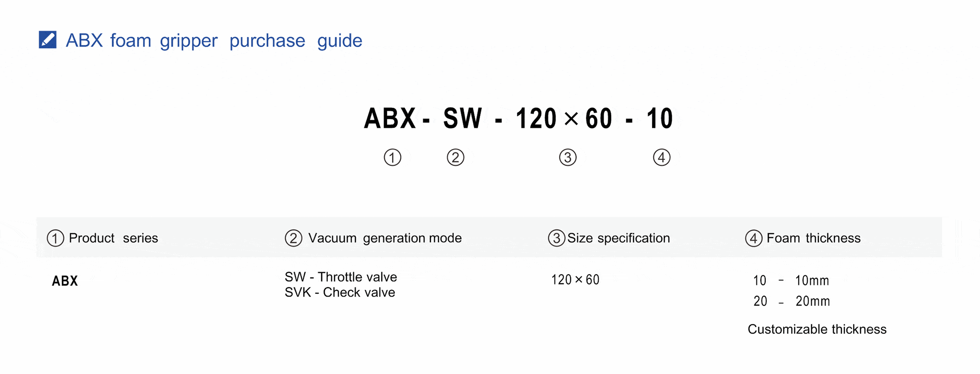This screenshot has height=374, width=980.
Task: Click circled number 1 under ABX code
Action: pos(392,157)
